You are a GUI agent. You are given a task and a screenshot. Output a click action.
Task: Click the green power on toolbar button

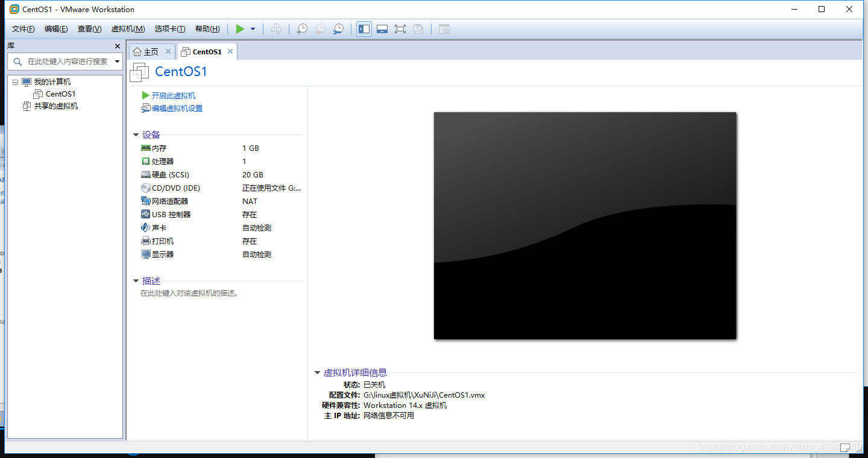[x=240, y=29]
